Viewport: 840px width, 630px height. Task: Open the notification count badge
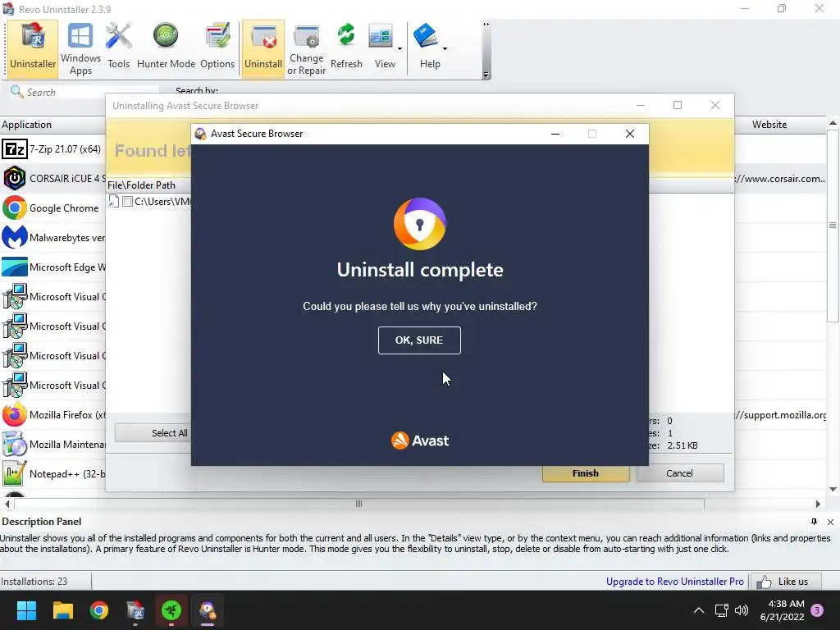coord(817,610)
